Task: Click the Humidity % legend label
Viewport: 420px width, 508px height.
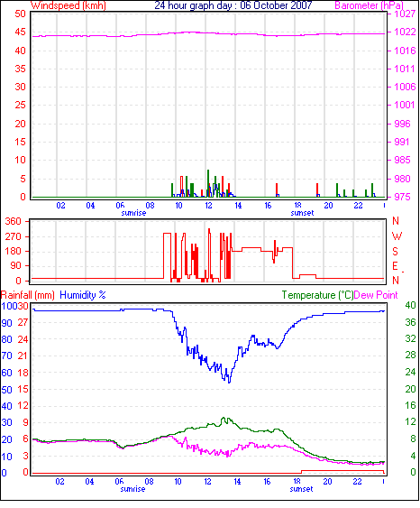Action: point(83,295)
